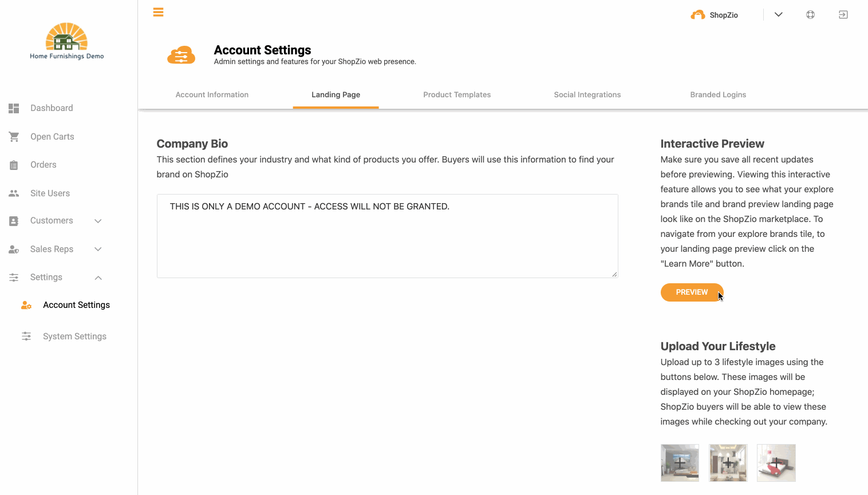Click the Open Carts cart icon
Viewport: 868px width, 495px height.
tap(14, 137)
